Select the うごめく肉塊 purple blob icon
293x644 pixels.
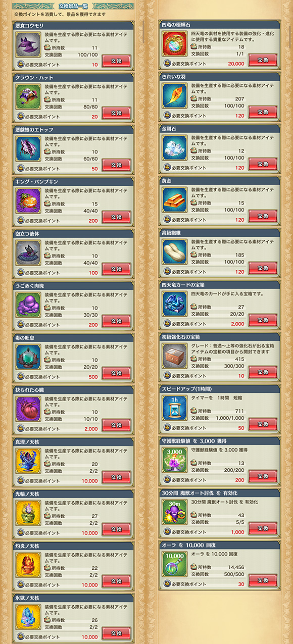28,305
